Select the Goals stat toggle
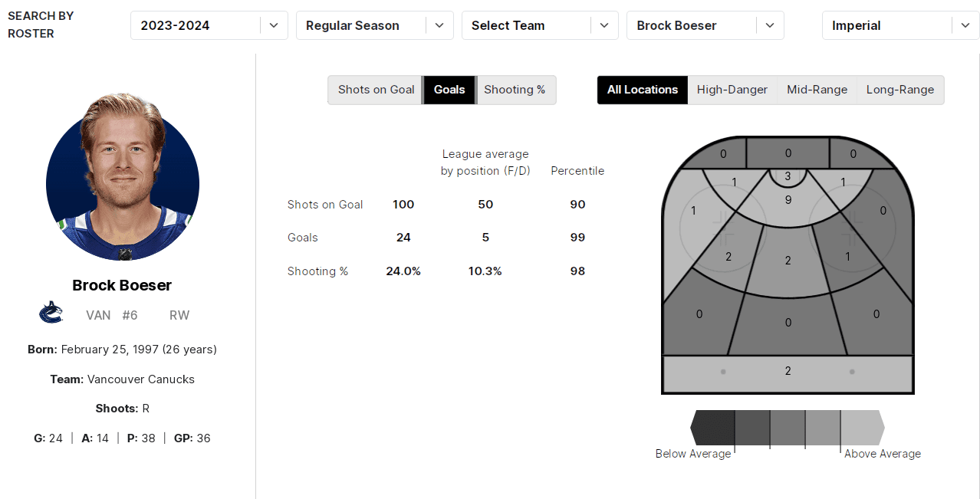Viewport: 980px width, 499px height. click(449, 90)
